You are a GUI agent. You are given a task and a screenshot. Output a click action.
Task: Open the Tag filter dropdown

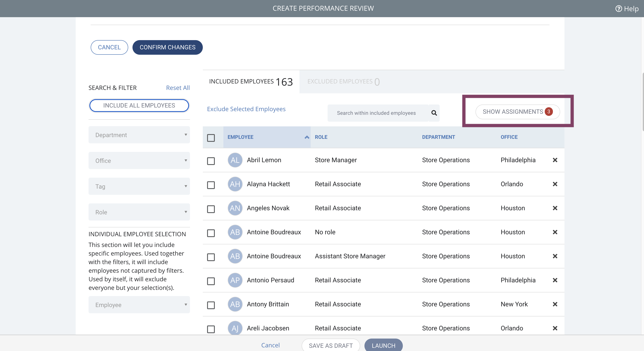[x=139, y=186]
